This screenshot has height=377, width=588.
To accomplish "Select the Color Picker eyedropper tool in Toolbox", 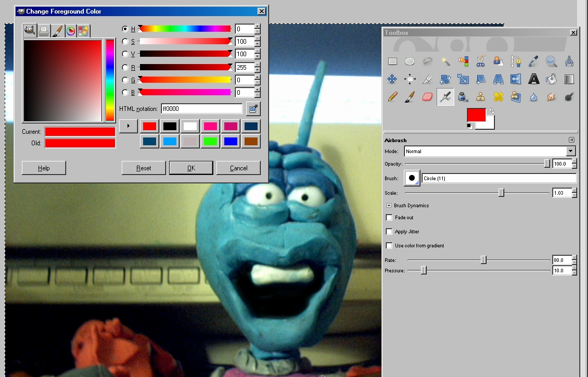I will pos(533,61).
